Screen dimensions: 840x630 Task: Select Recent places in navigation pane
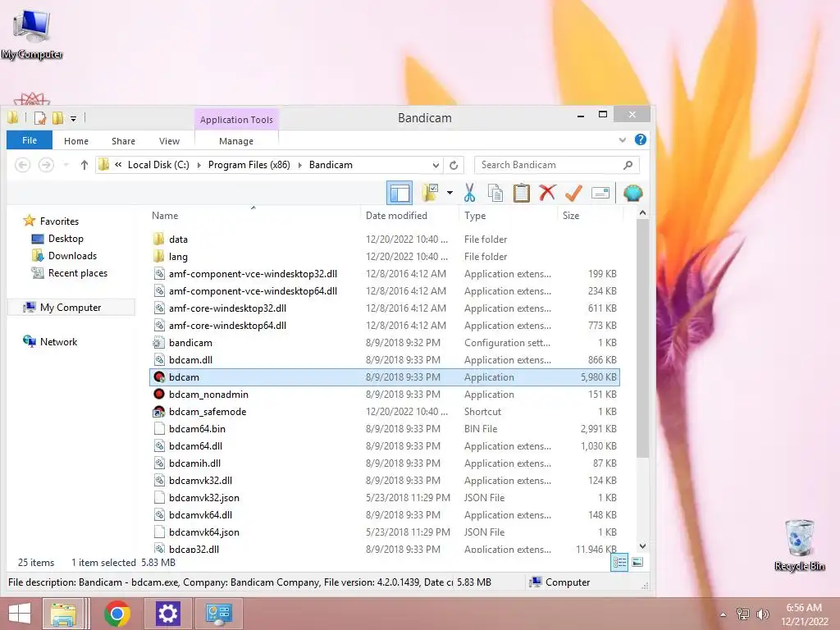[x=78, y=272]
